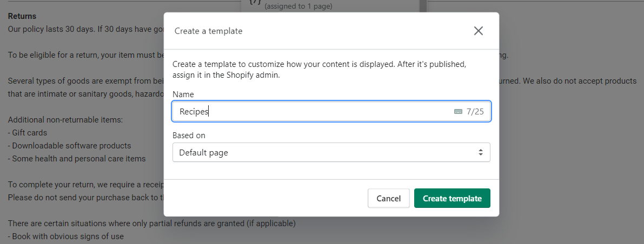Screen dimensions: 644x244
Task: Click the Name field label
Action: [x=183, y=94]
